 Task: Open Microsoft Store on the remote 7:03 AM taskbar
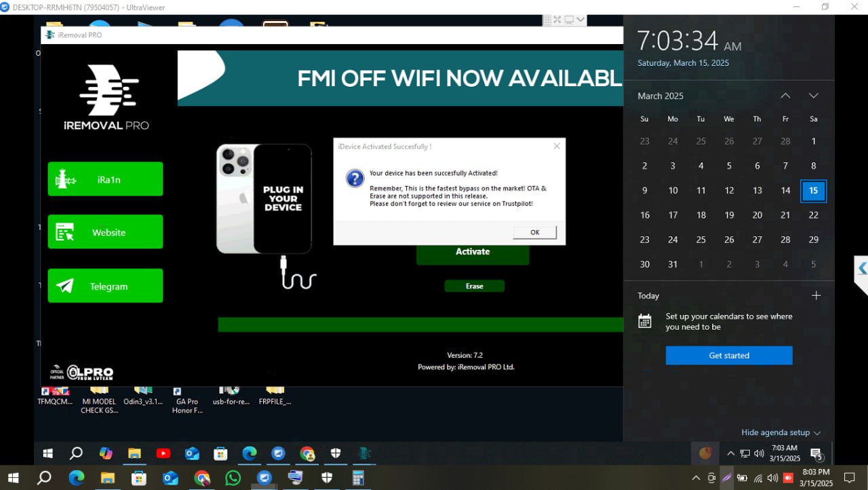pos(220,453)
